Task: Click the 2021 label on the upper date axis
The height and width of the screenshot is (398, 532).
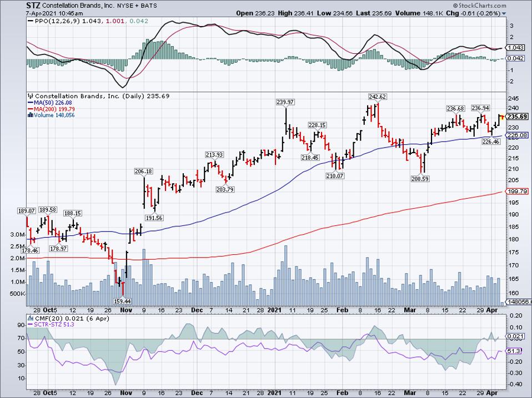Action: point(274,310)
